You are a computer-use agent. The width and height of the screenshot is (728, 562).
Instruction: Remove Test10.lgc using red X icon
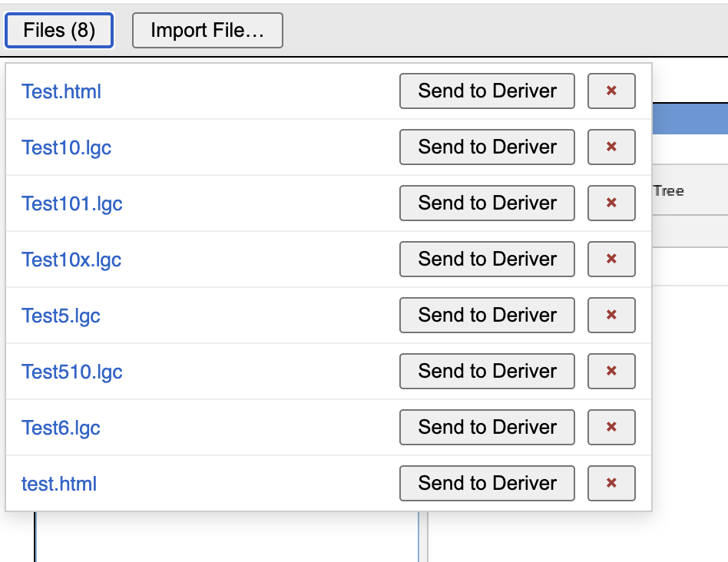click(611, 147)
